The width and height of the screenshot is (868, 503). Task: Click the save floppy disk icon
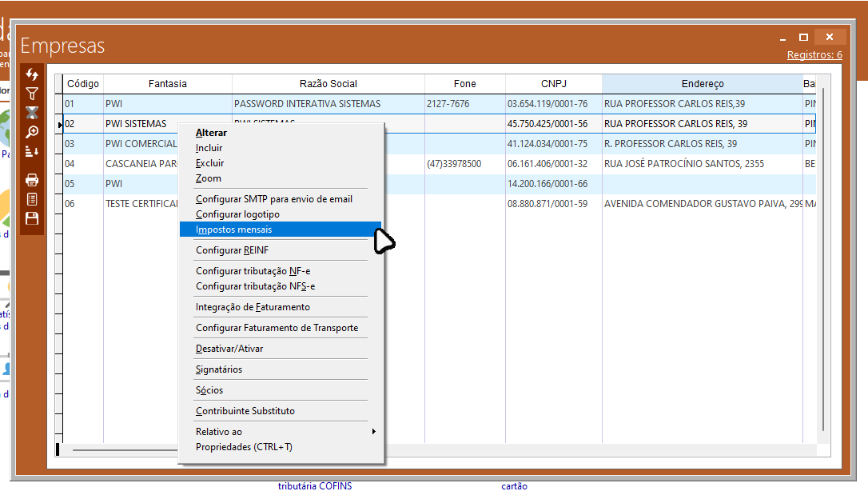pos(32,218)
